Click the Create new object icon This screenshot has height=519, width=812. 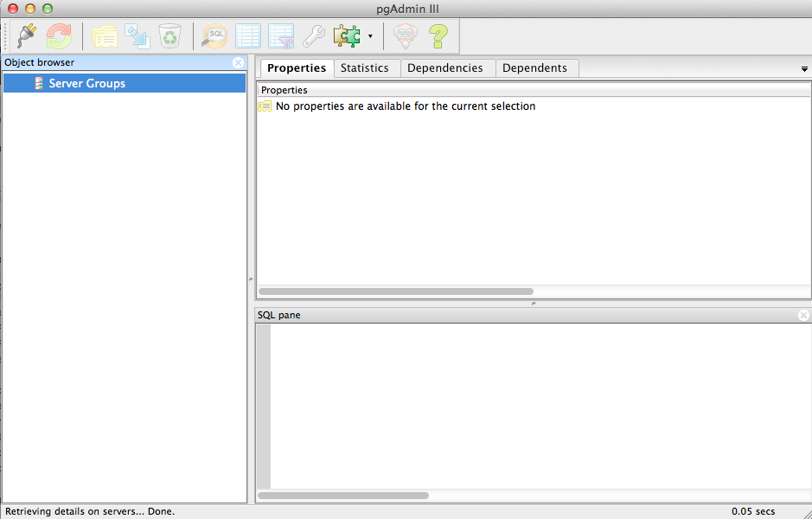[x=137, y=36]
